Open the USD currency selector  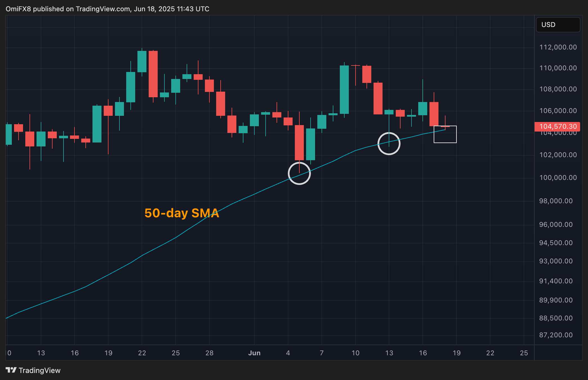click(558, 25)
